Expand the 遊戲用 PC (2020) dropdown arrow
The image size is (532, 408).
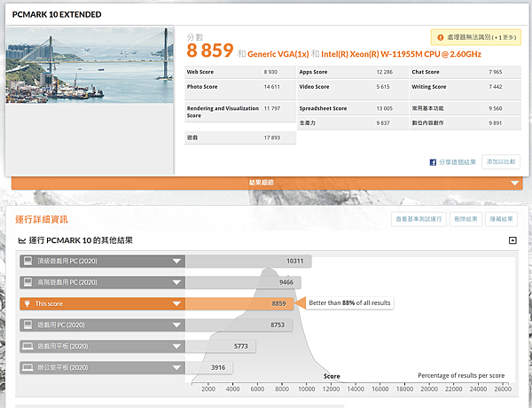[176, 325]
